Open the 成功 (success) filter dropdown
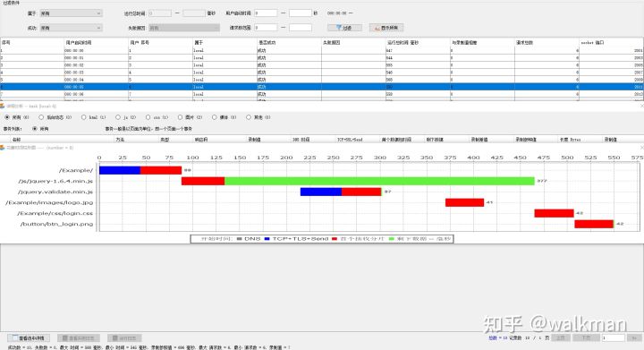 click(x=71, y=28)
